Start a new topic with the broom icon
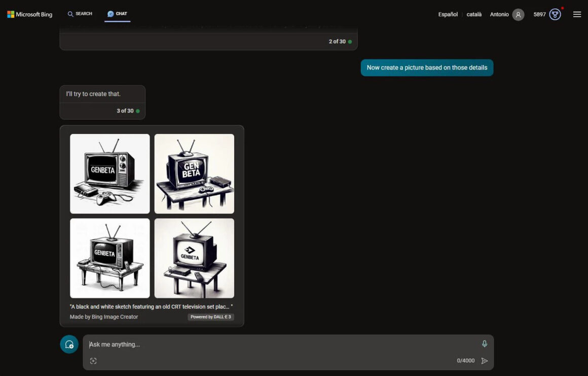588x376 pixels. coord(69,345)
